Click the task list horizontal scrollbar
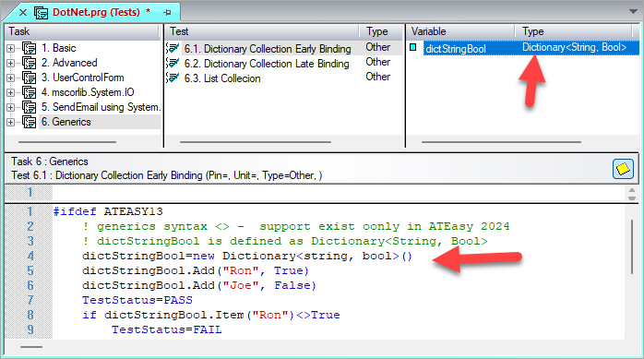644x359 pixels. click(67, 142)
